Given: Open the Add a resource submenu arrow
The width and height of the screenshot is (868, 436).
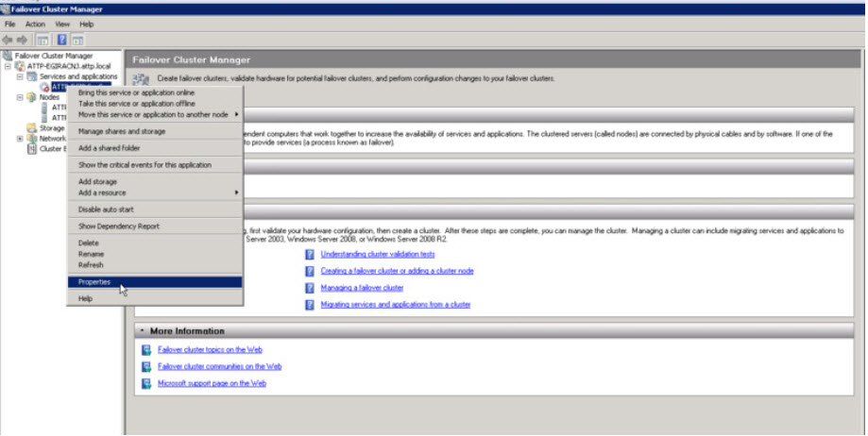Looking at the screenshot, I should 236,193.
